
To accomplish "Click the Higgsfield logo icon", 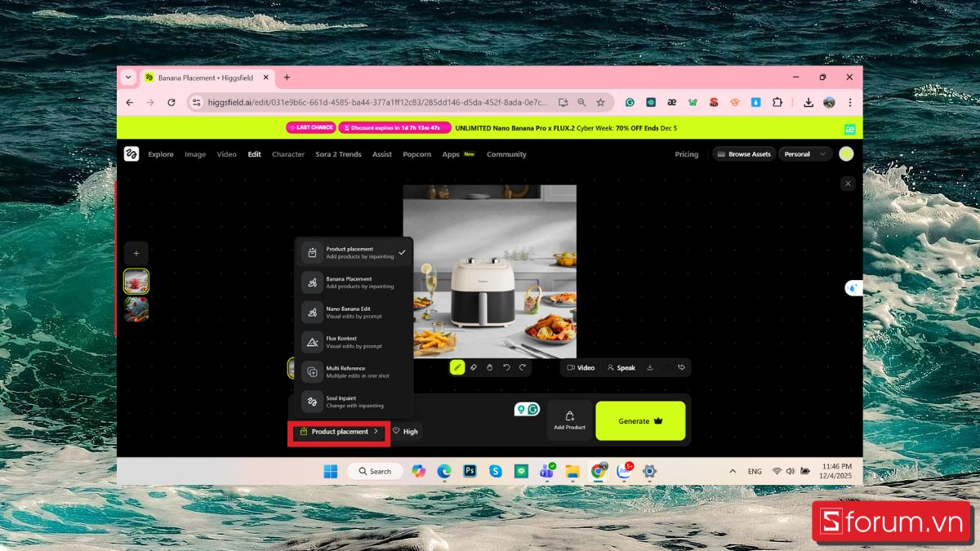I will coord(131,153).
